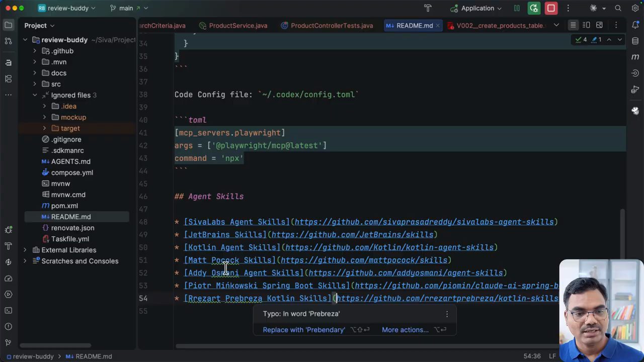Open the JetBrains skills GitHub link

(x=352, y=235)
